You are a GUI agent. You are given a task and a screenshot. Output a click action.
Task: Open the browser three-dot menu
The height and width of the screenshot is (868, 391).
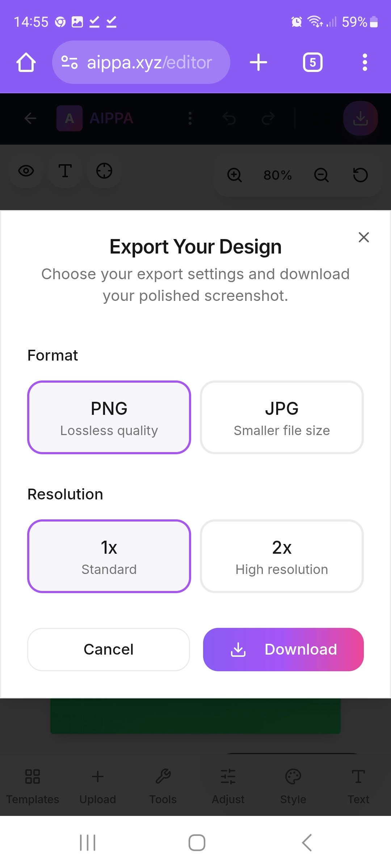click(x=365, y=62)
